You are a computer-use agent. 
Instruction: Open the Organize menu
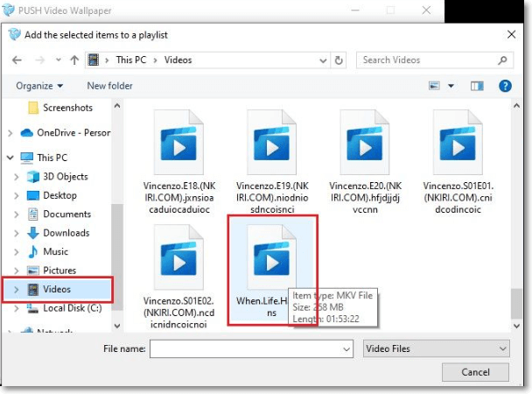39,86
